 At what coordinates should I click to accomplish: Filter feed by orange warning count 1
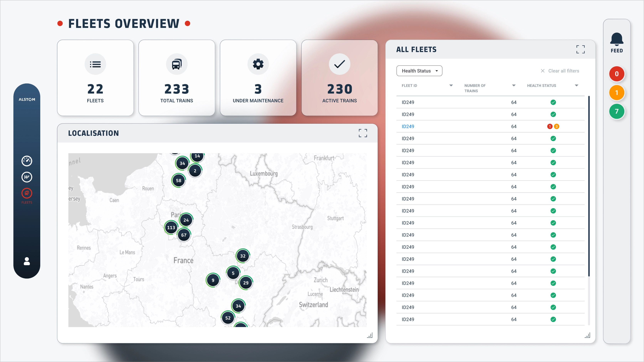click(x=617, y=93)
